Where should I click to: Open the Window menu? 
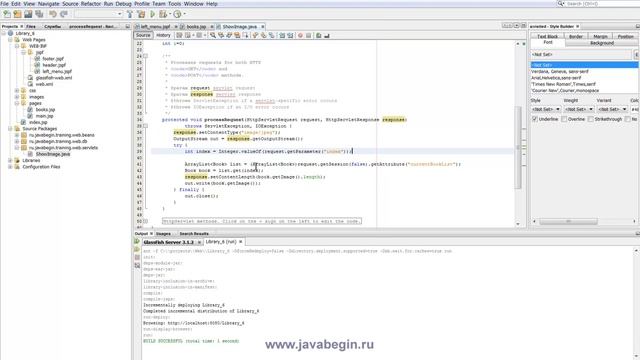point(193,4)
